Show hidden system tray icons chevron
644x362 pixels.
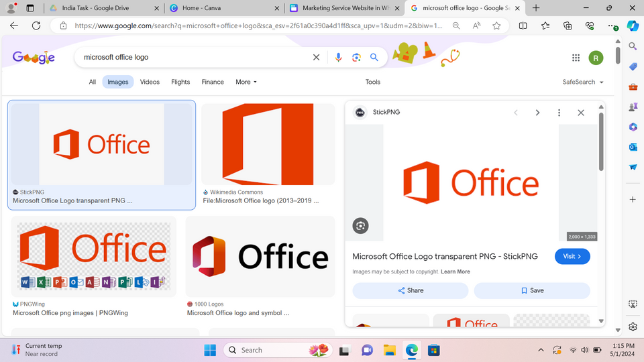pos(541,350)
